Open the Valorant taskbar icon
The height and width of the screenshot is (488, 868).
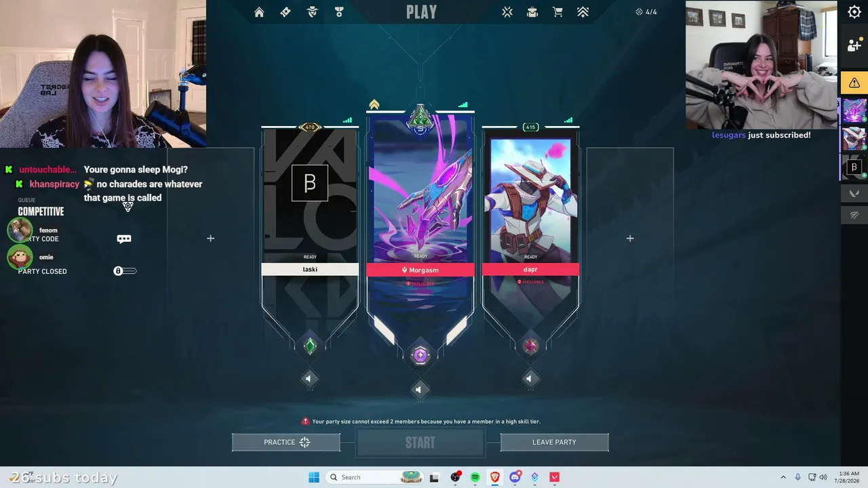coord(555,477)
